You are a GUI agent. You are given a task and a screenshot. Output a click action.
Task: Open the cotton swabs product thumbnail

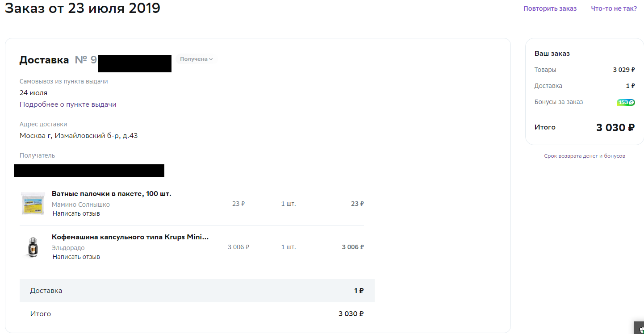(x=33, y=204)
